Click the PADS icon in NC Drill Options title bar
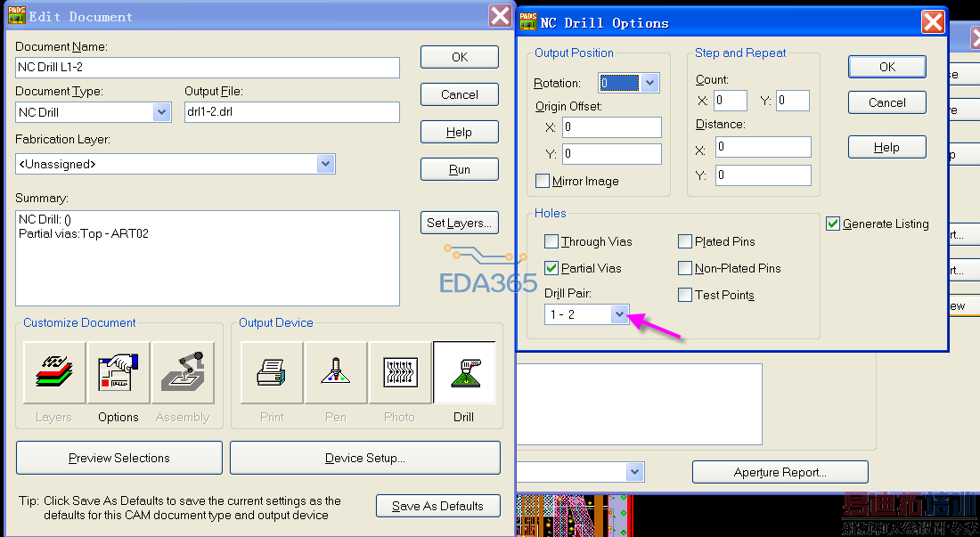 pos(528,22)
